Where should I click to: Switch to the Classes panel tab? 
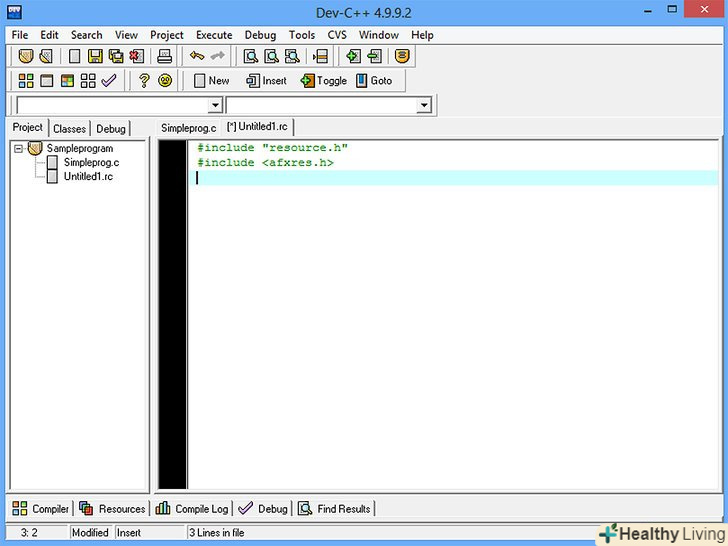pos(70,128)
